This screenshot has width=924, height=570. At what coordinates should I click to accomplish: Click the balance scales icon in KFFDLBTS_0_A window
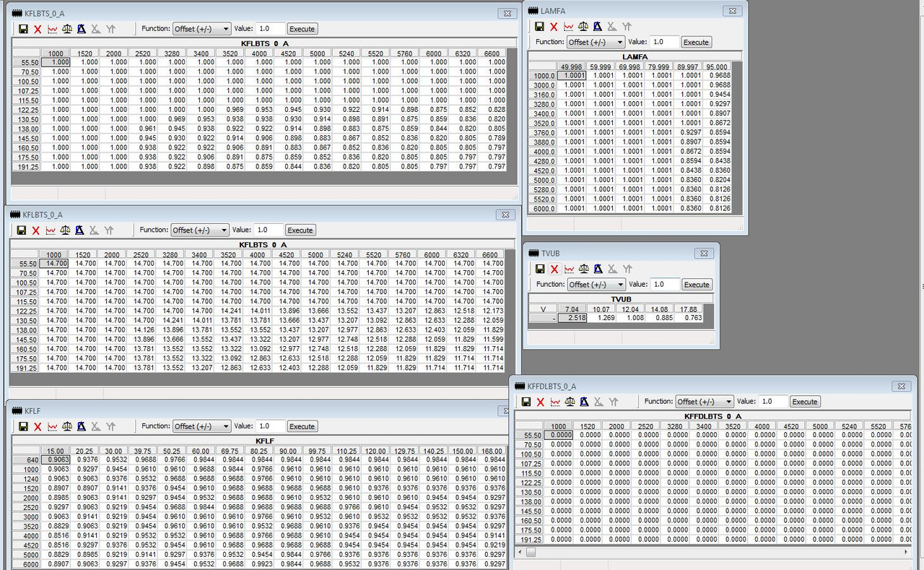(571, 402)
